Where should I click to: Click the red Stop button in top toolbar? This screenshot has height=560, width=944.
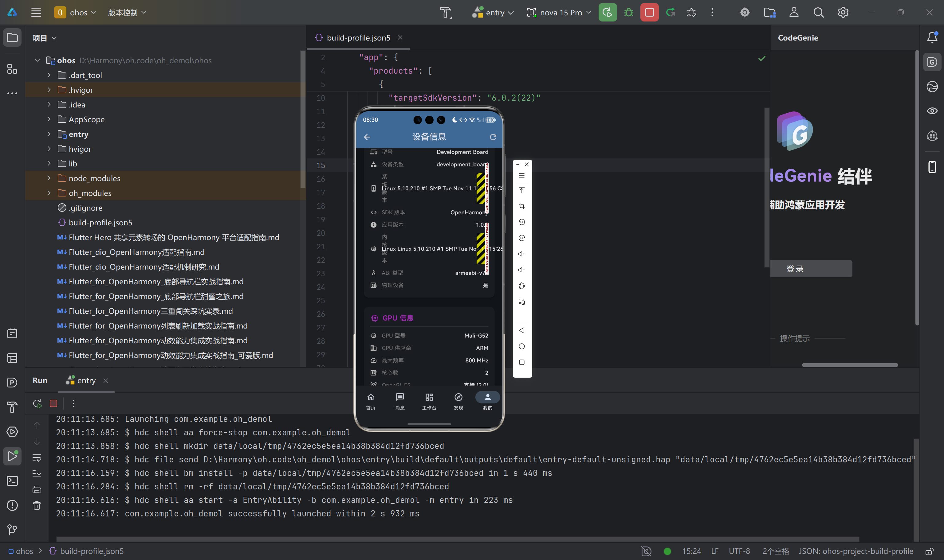click(649, 13)
